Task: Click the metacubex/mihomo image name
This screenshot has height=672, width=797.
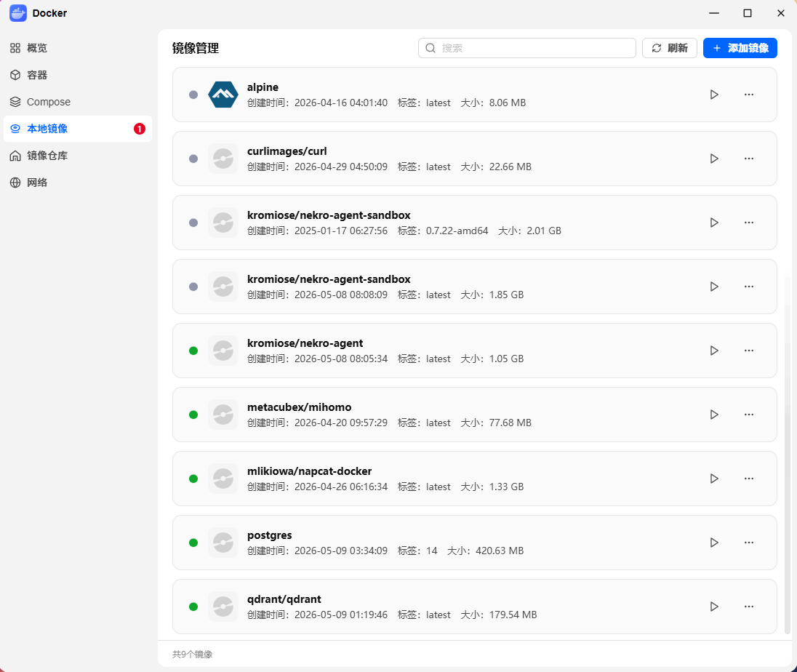Action: (x=300, y=408)
